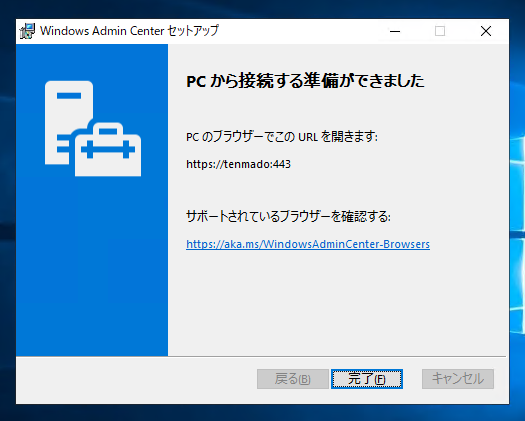Click the text PC のブラウザーでこの URL を開きます:
The height and width of the screenshot is (421, 525).
[x=282, y=137]
